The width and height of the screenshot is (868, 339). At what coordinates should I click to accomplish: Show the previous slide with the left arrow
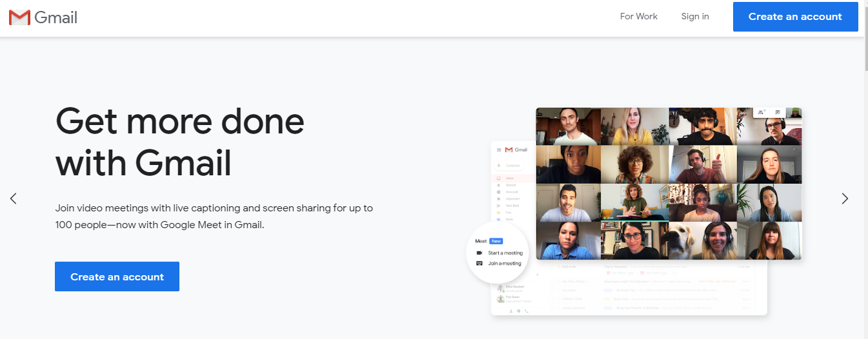pyautogui.click(x=14, y=199)
